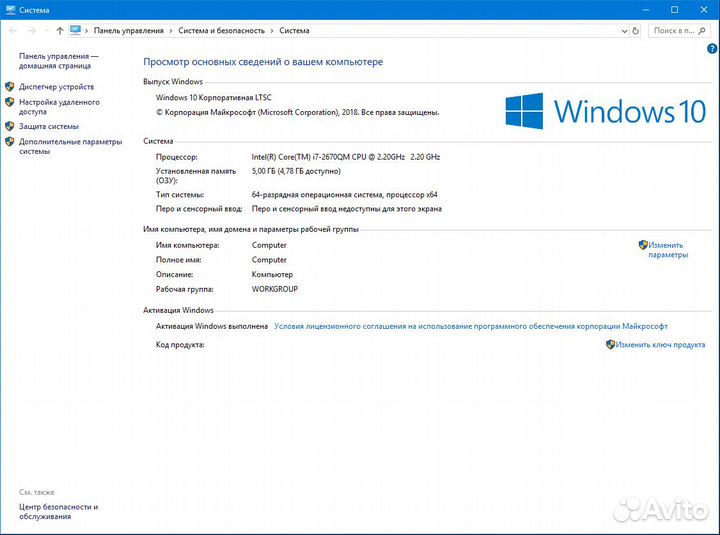
Task: Click WORKGROUP value
Action: point(275,289)
